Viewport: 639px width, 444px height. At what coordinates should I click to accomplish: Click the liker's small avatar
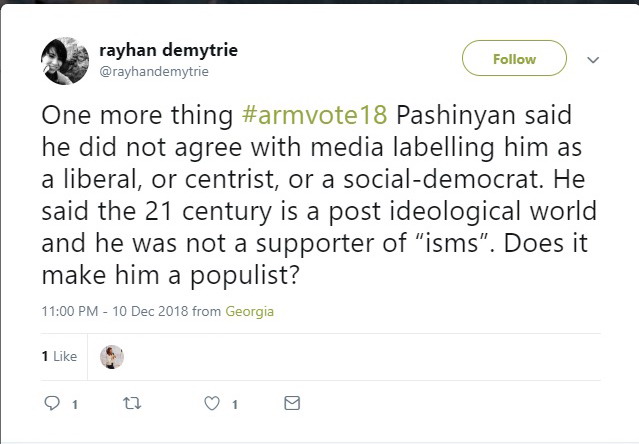[x=113, y=357]
